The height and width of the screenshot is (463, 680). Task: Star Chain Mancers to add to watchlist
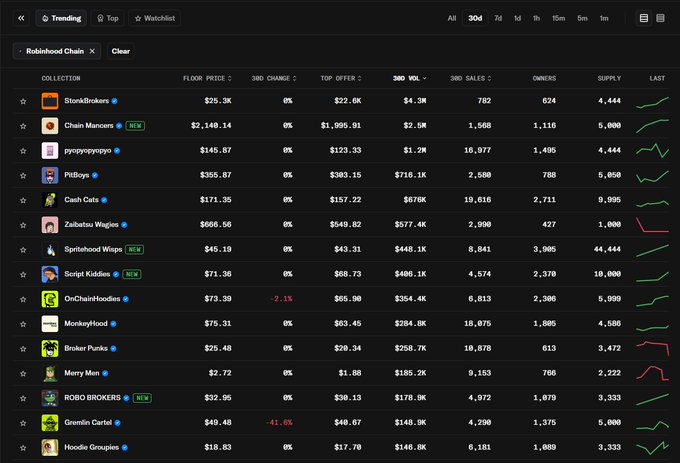[23, 126]
